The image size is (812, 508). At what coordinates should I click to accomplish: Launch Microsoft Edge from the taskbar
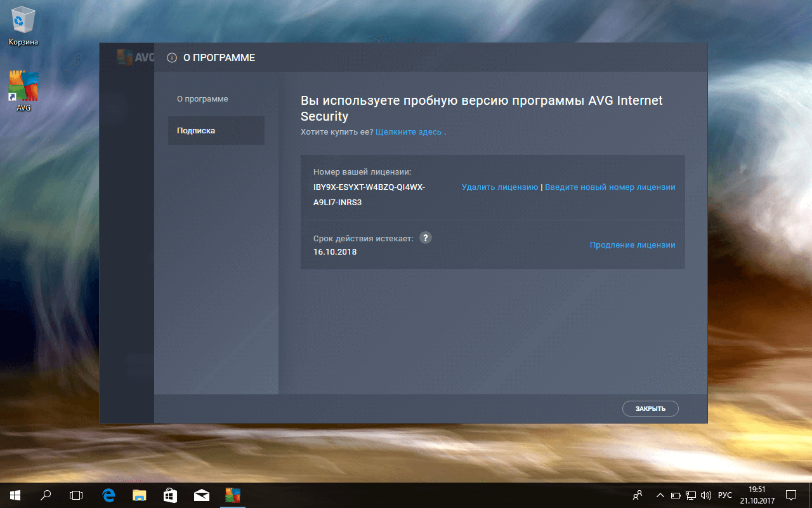point(108,495)
